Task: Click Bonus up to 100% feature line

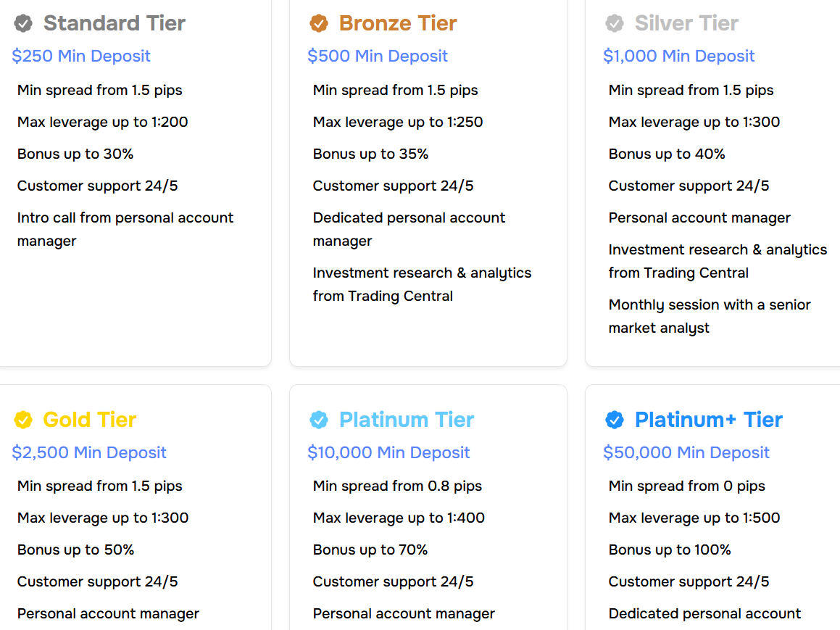Action: [x=670, y=550]
